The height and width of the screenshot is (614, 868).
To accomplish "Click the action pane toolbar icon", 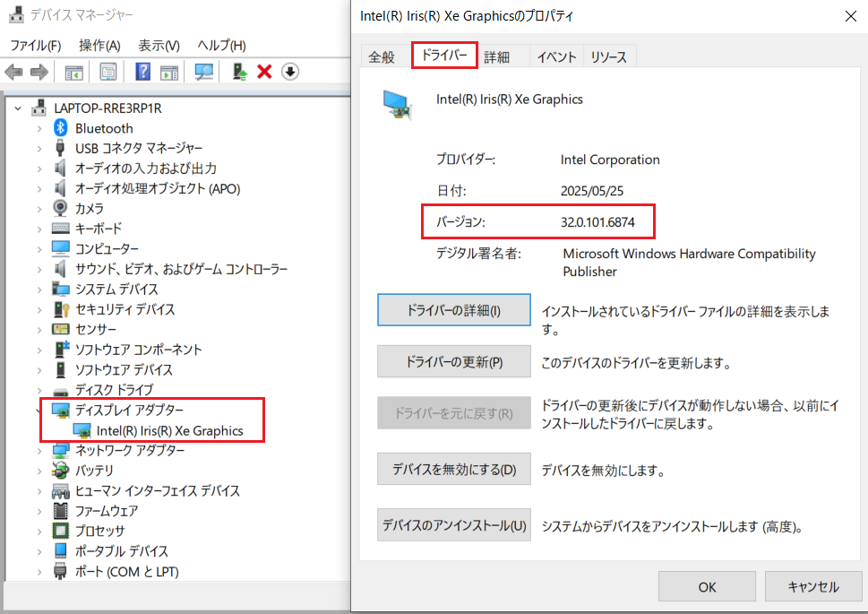I will 169,72.
